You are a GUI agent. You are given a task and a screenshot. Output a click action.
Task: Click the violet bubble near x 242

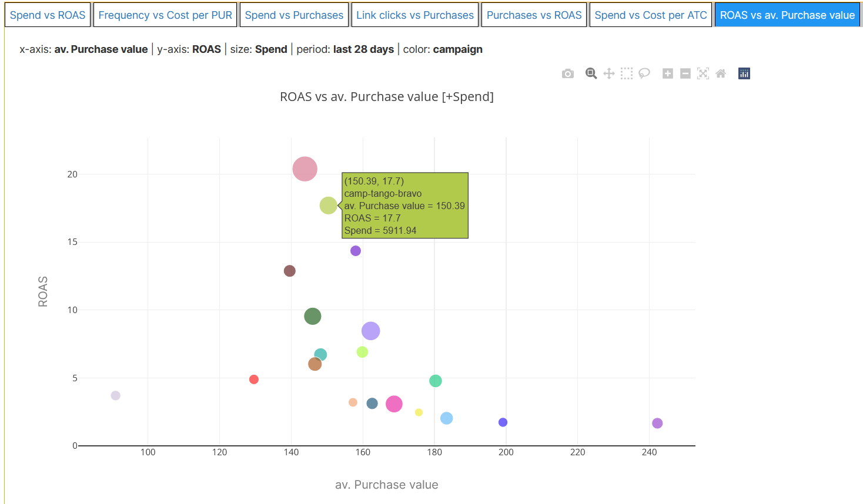click(x=657, y=423)
